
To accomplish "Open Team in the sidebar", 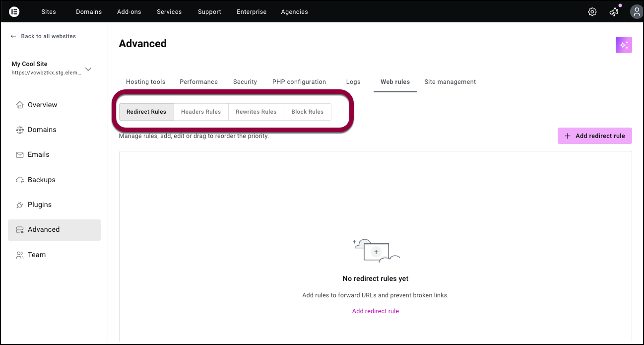I will [x=36, y=255].
